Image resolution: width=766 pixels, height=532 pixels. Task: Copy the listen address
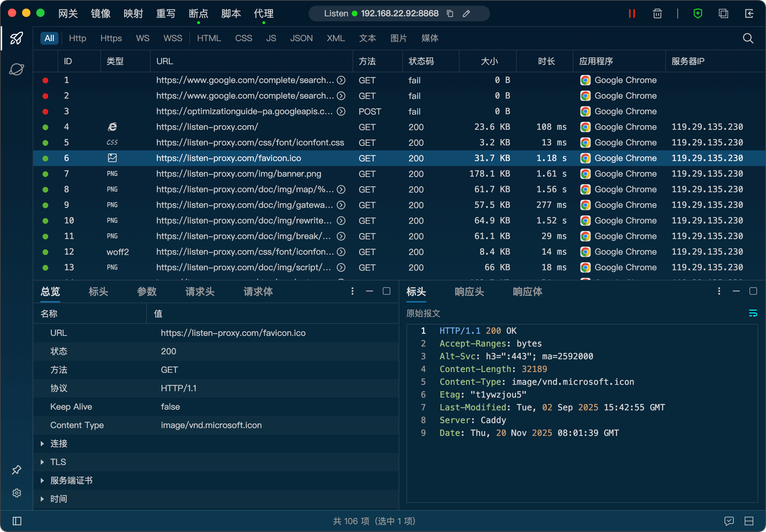(450, 13)
